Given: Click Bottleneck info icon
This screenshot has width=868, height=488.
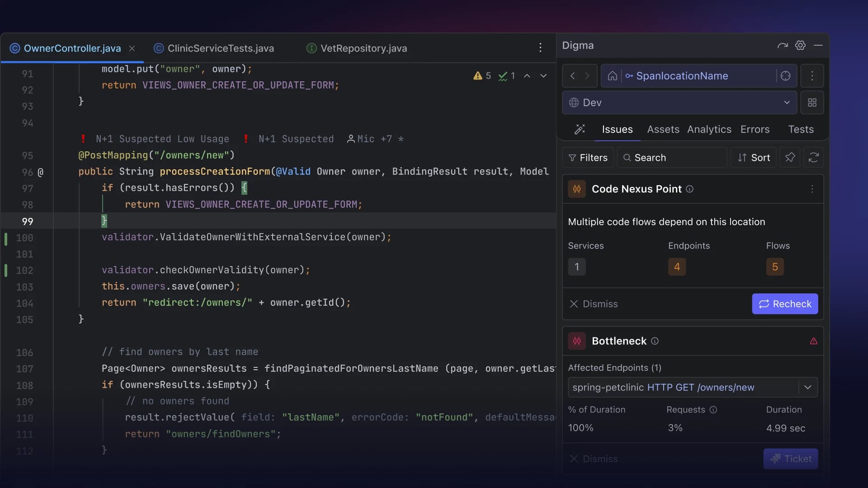Looking at the screenshot, I should (655, 341).
